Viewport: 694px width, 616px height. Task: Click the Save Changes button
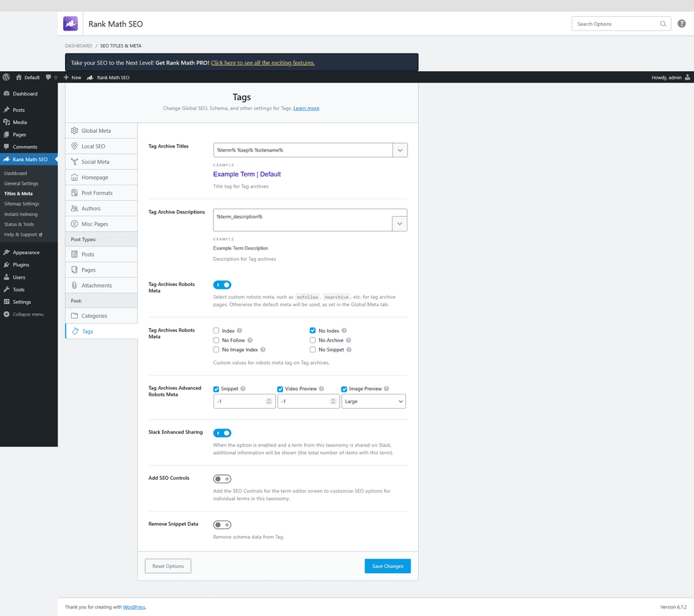(x=388, y=566)
